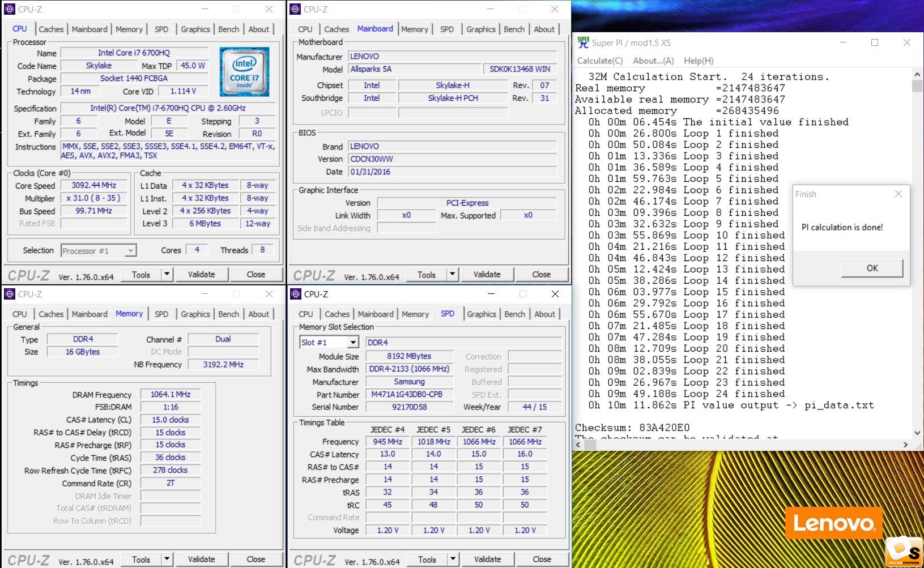Click the CPU-Z app icon in CPU tab window
Image resolution: width=924 pixels, height=568 pixels.
(x=10, y=9)
